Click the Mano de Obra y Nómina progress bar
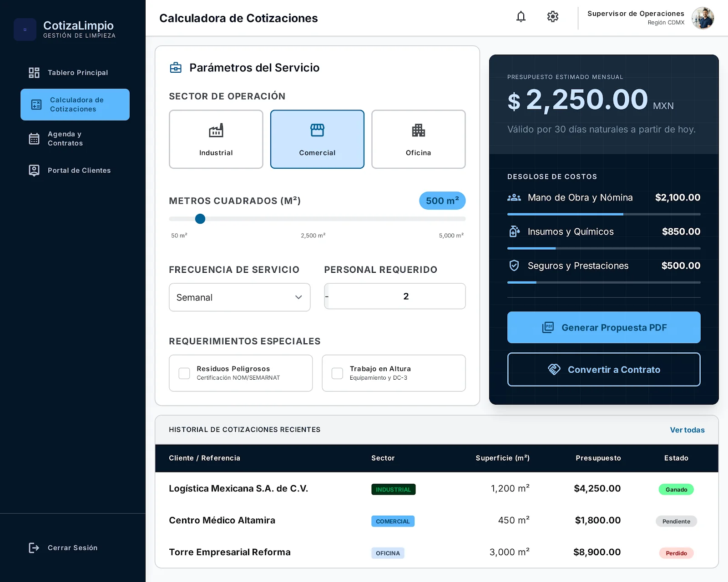The image size is (728, 582). pos(604,214)
